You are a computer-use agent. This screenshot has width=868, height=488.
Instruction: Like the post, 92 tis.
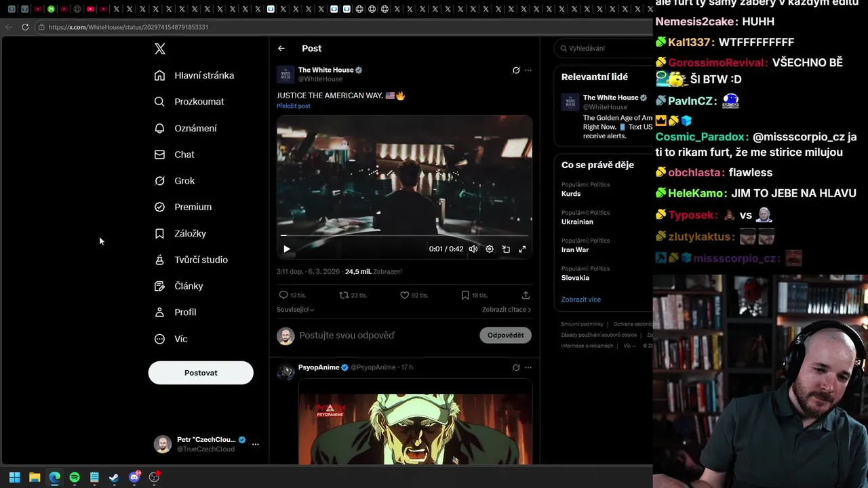pyautogui.click(x=414, y=295)
